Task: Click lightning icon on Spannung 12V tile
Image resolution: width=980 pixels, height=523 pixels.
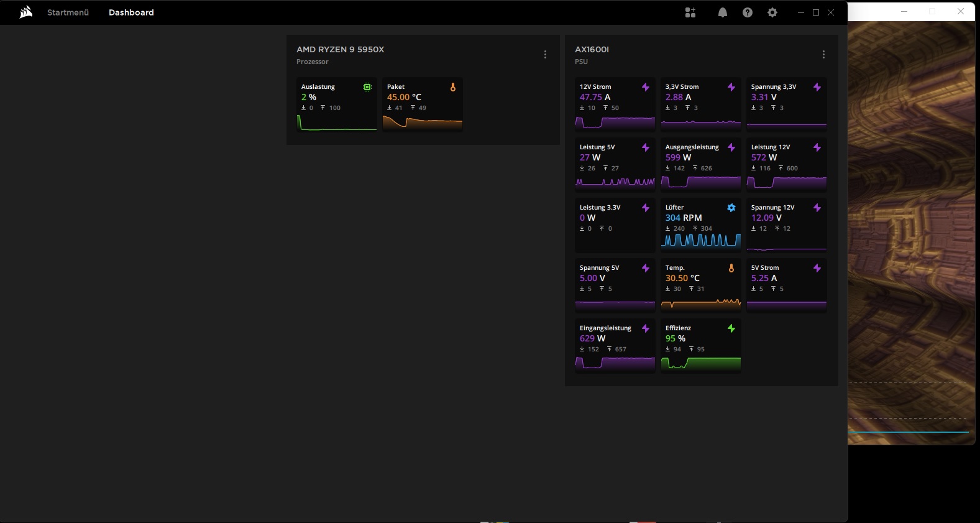Action: [x=817, y=208]
